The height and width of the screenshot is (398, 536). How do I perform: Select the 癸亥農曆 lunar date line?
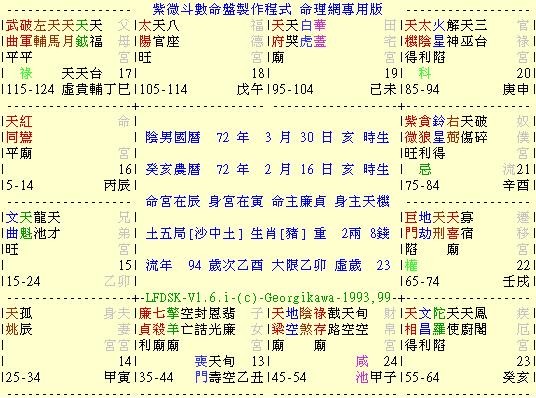(x=267, y=170)
